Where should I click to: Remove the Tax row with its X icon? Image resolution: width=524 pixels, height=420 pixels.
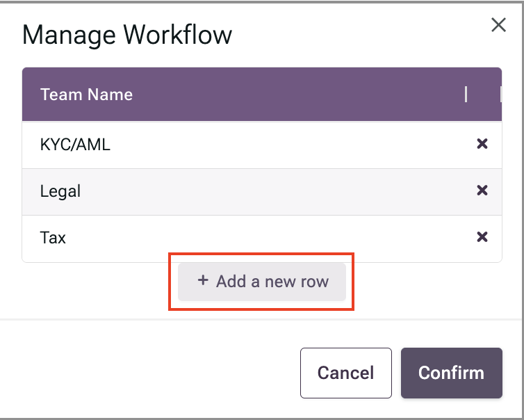coord(482,236)
